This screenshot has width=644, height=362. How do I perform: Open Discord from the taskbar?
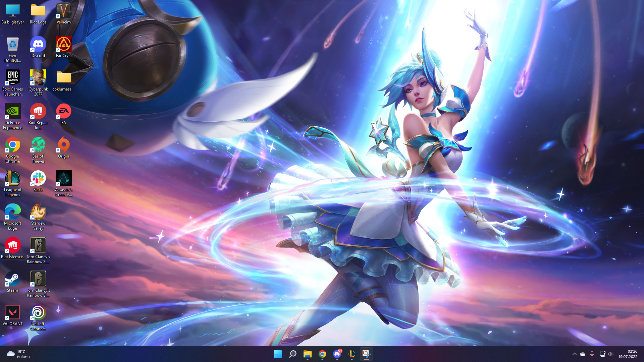337,354
